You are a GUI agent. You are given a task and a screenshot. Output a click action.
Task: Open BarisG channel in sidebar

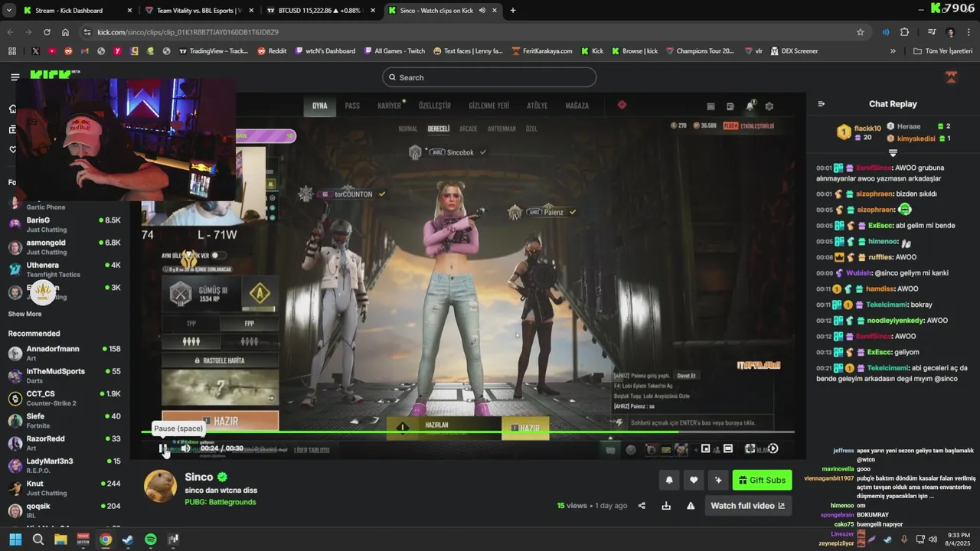coord(64,224)
